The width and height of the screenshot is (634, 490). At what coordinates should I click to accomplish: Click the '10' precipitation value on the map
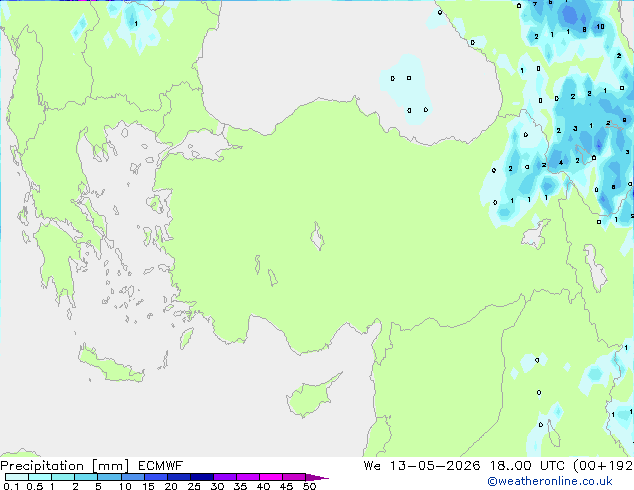click(x=600, y=27)
